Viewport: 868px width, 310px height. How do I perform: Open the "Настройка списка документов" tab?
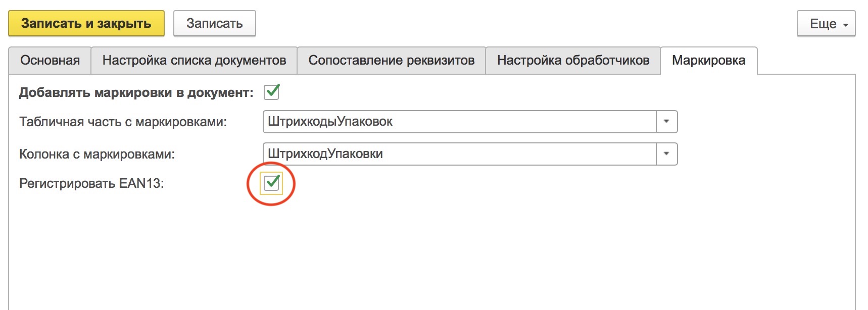pos(195,61)
